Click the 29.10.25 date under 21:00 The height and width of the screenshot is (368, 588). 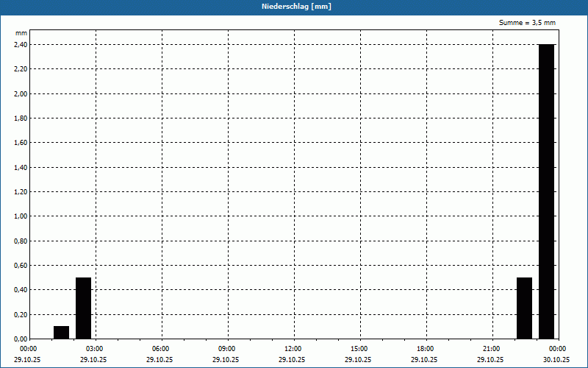coord(490,360)
